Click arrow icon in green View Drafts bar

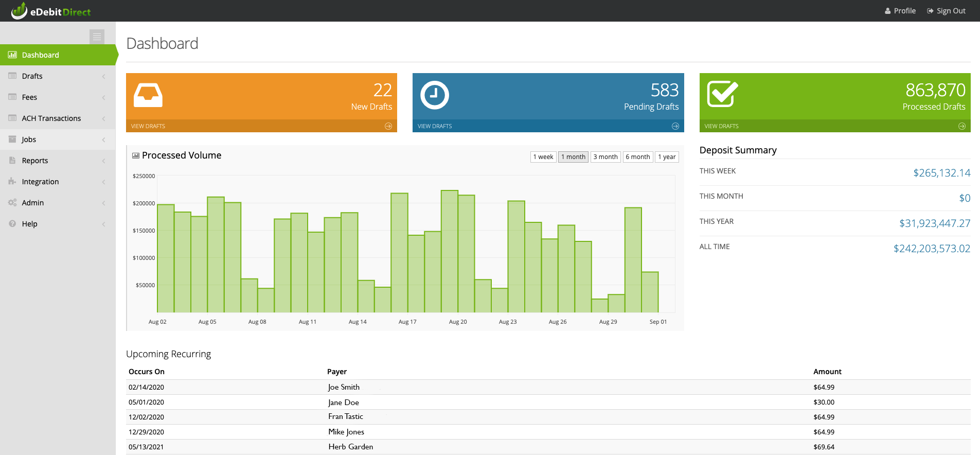point(961,126)
